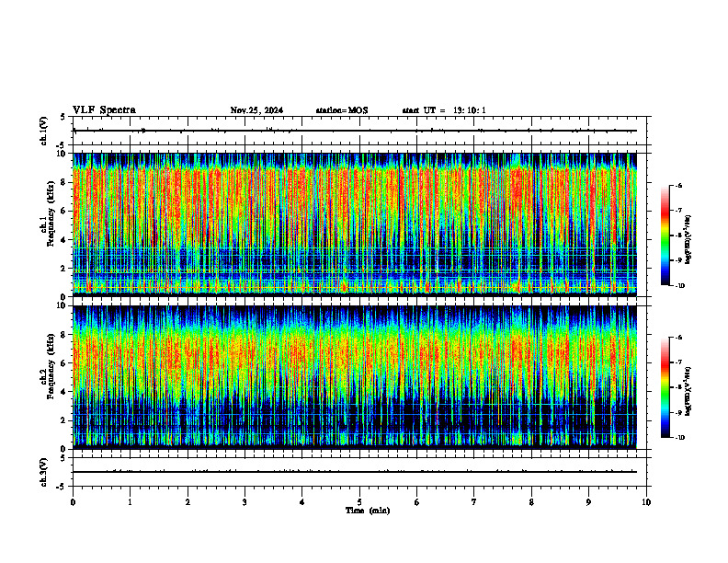This screenshot has width=728, height=563.
Task: Click time axis tick label "4"
Action: [x=302, y=501]
